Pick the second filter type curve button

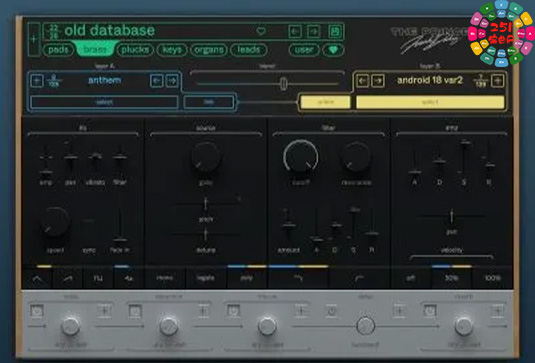tap(359, 279)
